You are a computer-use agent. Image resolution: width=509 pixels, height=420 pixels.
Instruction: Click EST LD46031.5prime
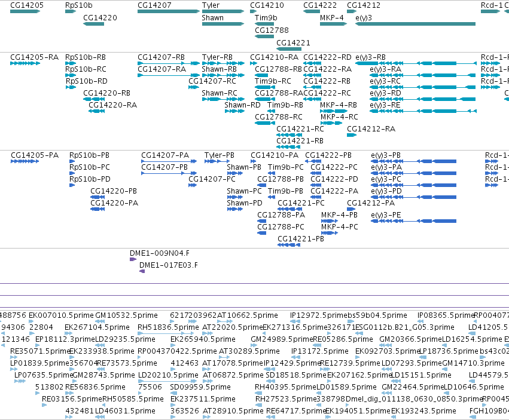pyautogui.click(x=125, y=411)
